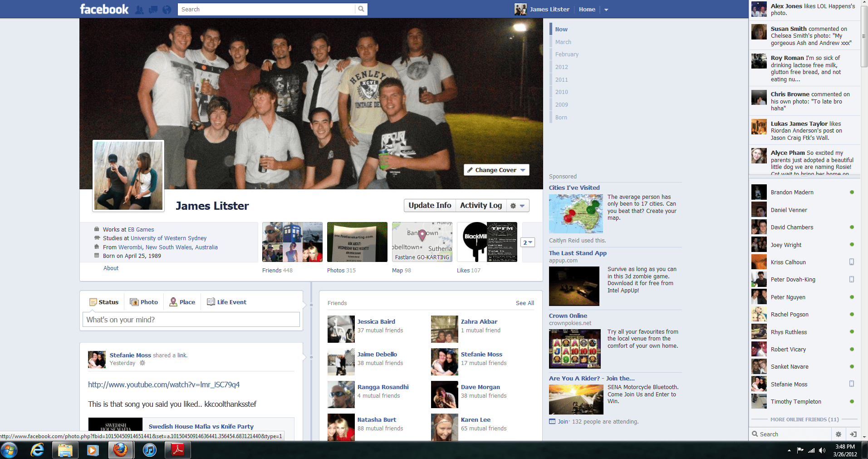Screen dimensions: 868x459
Task: Expand the account menu arrow near Home
Action: point(606,10)
